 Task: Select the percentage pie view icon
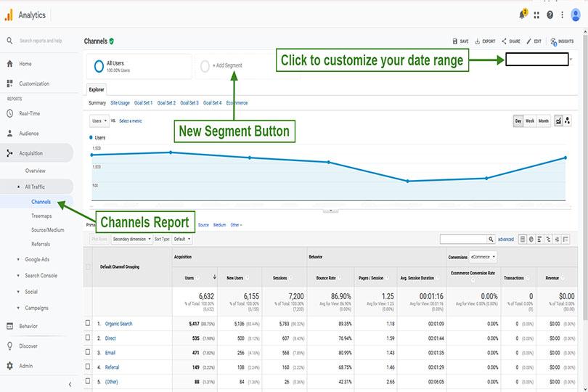531,240
